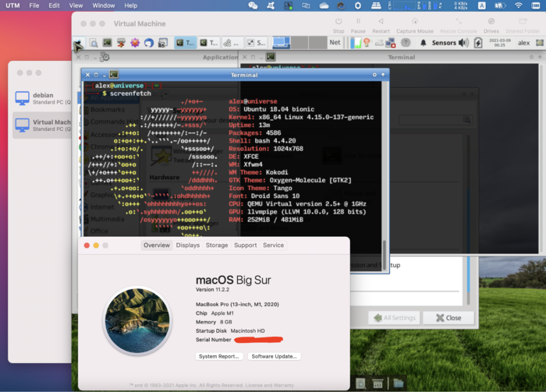Click the Sensors plugin in XFCE panel
This screenshot has width=546, height=392.
click(444, 43)
